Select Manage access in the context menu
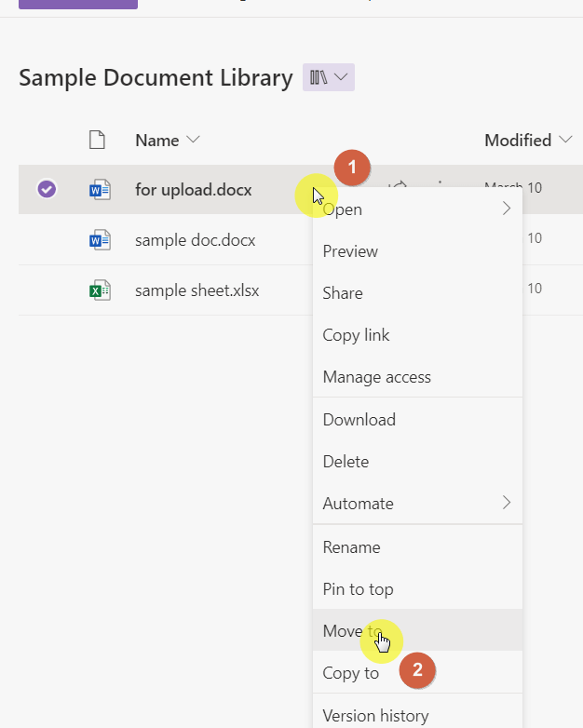The image size is (583, 728). [x=417, y=376]
